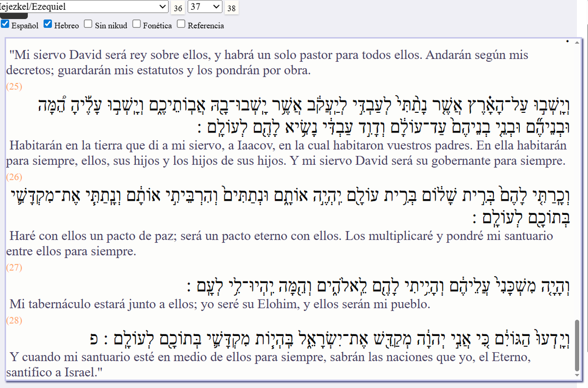Uncheck the Hebreo checkbox
The height and width of the screenshot is (388, 588).
48,24
